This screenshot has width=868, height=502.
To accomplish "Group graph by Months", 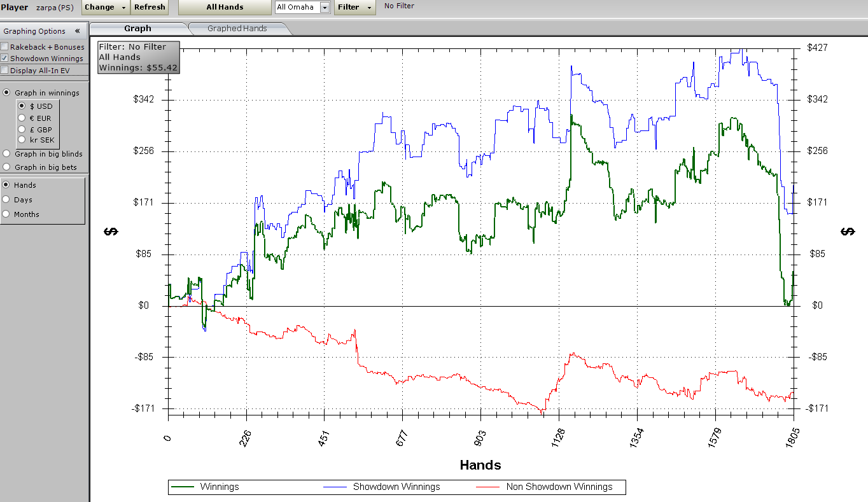I will point(6,214).
